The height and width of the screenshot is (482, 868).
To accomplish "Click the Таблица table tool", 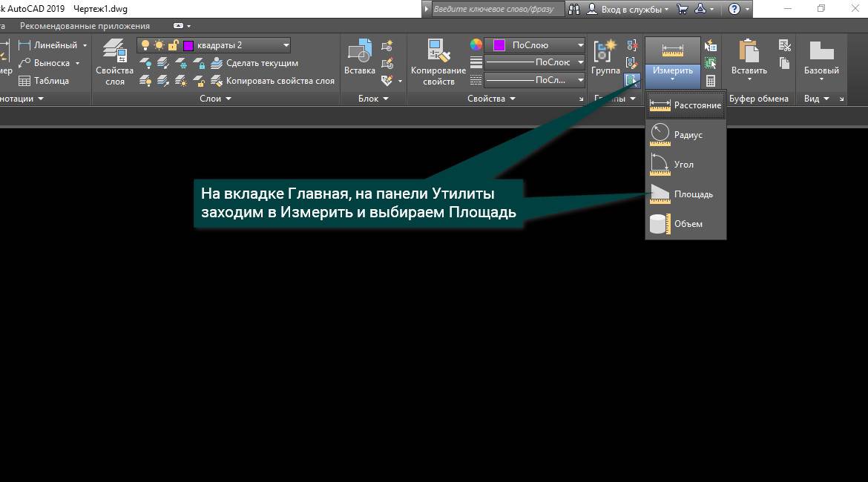I will tap(44, 81).
